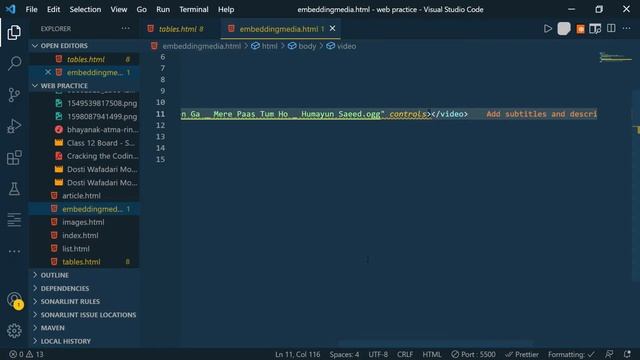
Task: Open editor More Actions ellipsis
Action: pyautogui.click(x=627, y=28)
